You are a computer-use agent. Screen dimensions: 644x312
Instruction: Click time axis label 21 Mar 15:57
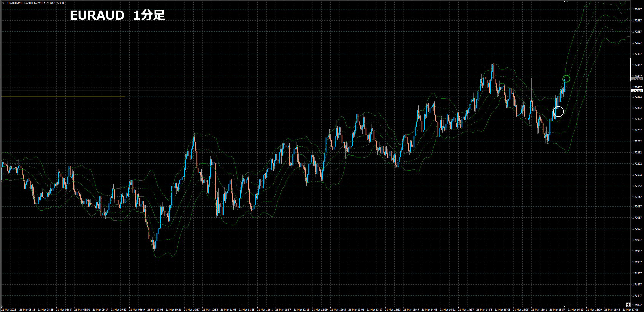[x=557, y=310]
